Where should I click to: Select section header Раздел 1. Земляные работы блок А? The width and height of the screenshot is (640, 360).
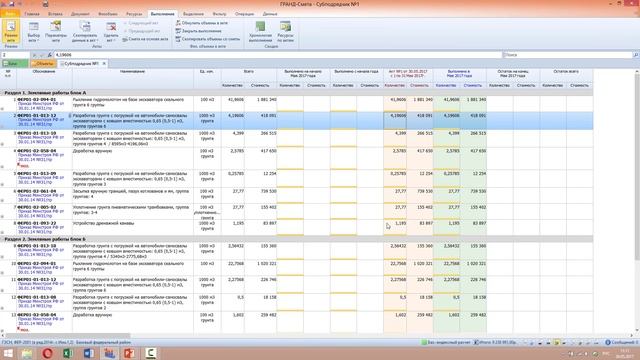tap(45, 93)
